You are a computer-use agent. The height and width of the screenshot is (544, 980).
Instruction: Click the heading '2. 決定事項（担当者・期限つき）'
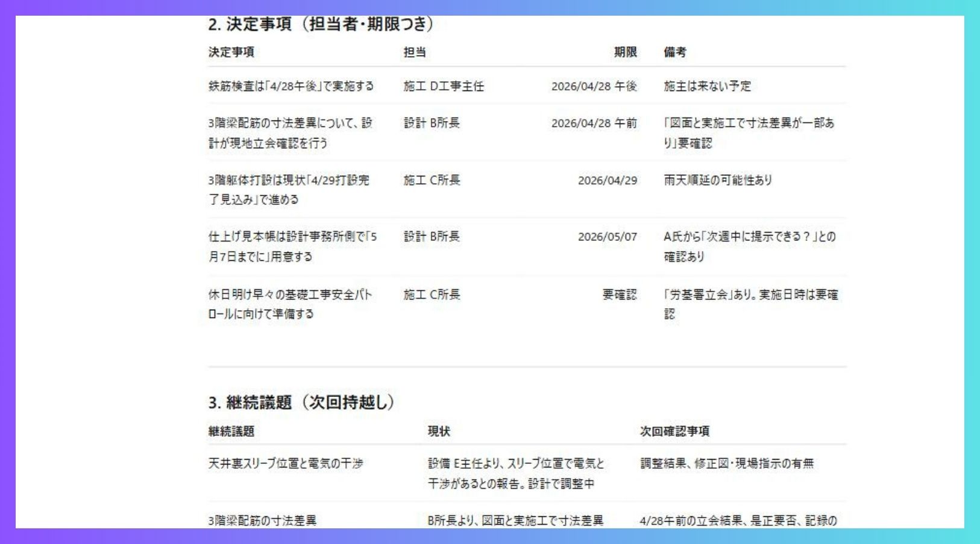coord(321,24)
